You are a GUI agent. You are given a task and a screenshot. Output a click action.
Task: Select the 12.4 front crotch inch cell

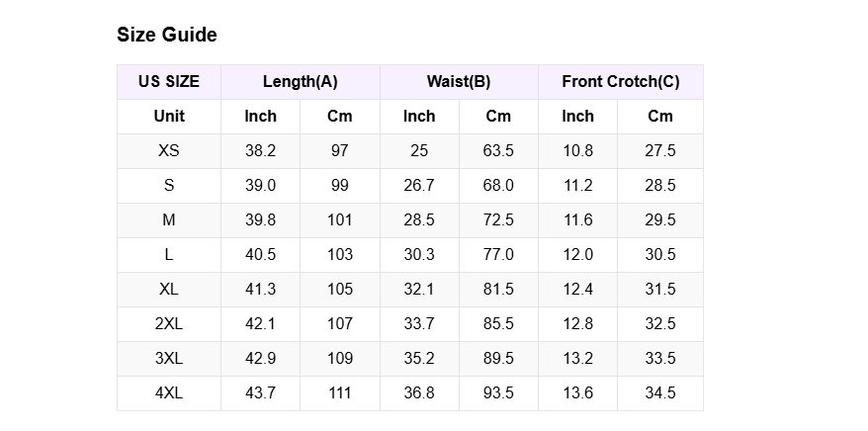pyautogui.click(x=578, y=290)
